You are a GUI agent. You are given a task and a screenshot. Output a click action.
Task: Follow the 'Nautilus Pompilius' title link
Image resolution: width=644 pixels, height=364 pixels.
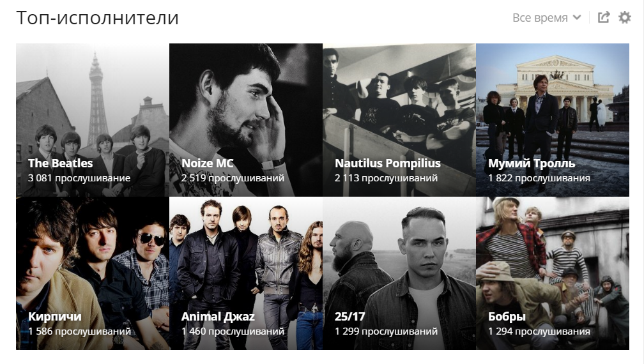[x=387, y=163]
